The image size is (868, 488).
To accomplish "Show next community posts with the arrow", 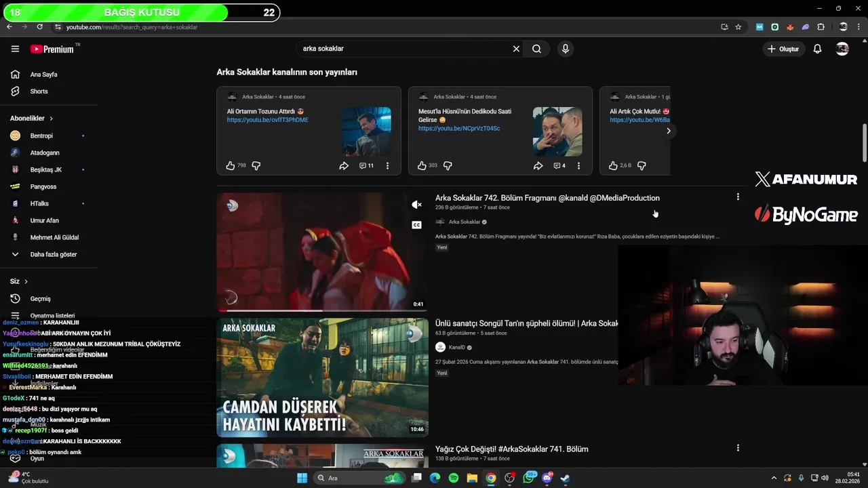I will click(x=668, y=131).
